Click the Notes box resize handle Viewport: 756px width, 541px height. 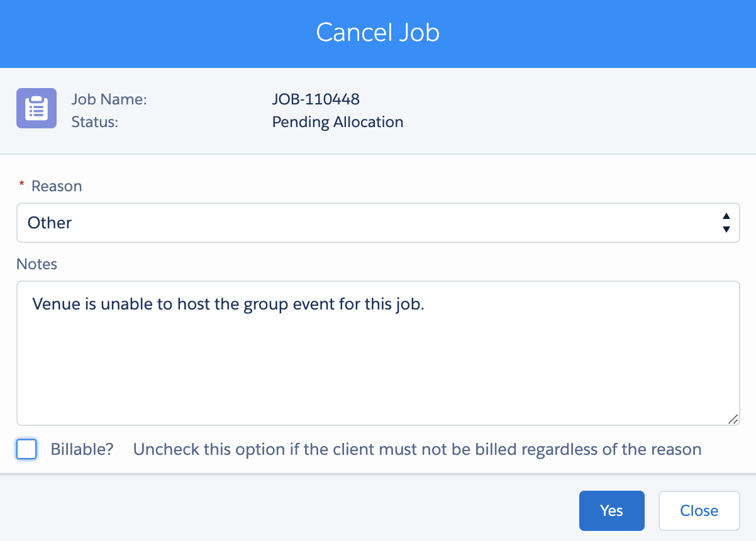click(x=733, y=420)
